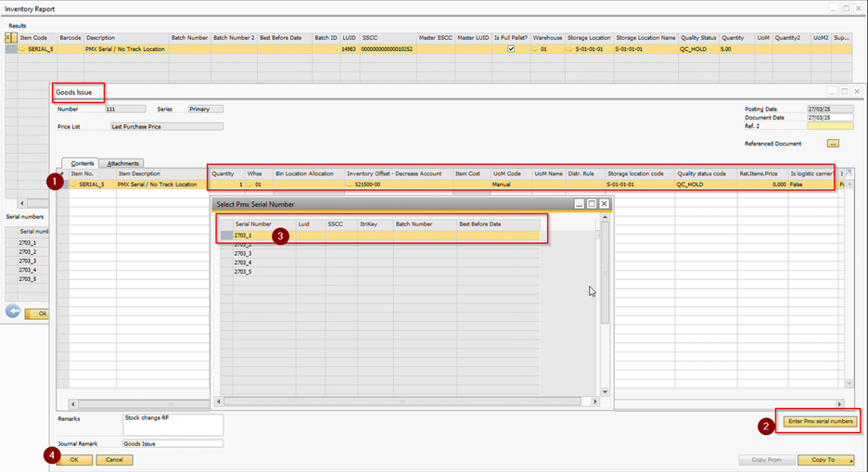868x472 pixels.
Task: Click the Warehouse 01 link arrow in Results
Action: [x=536, y=49]
